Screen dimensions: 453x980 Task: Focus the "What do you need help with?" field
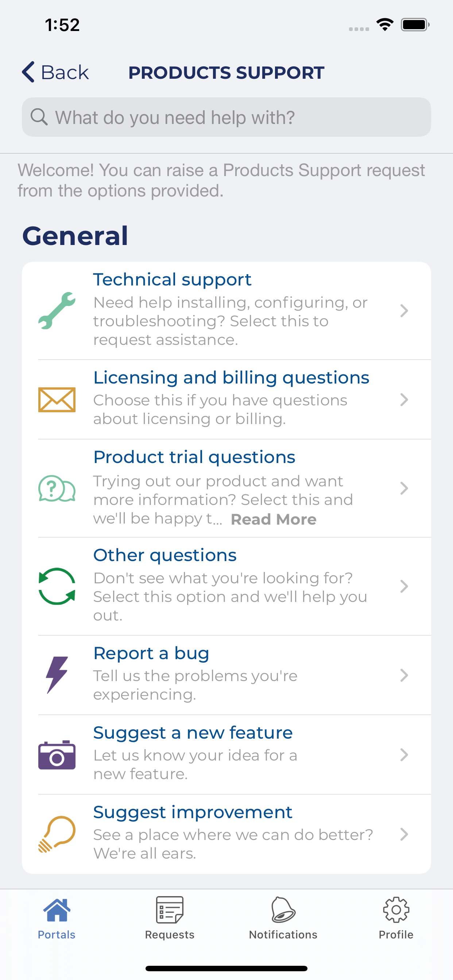(x=236, y=117)
